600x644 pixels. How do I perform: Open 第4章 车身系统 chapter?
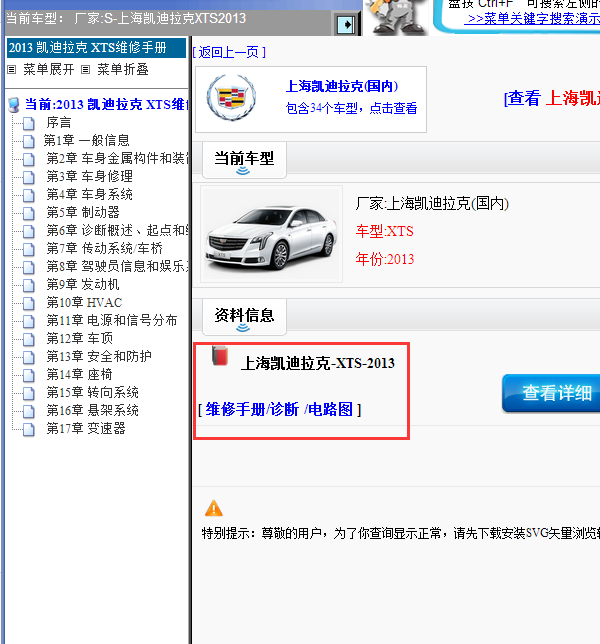click(89, 194)
